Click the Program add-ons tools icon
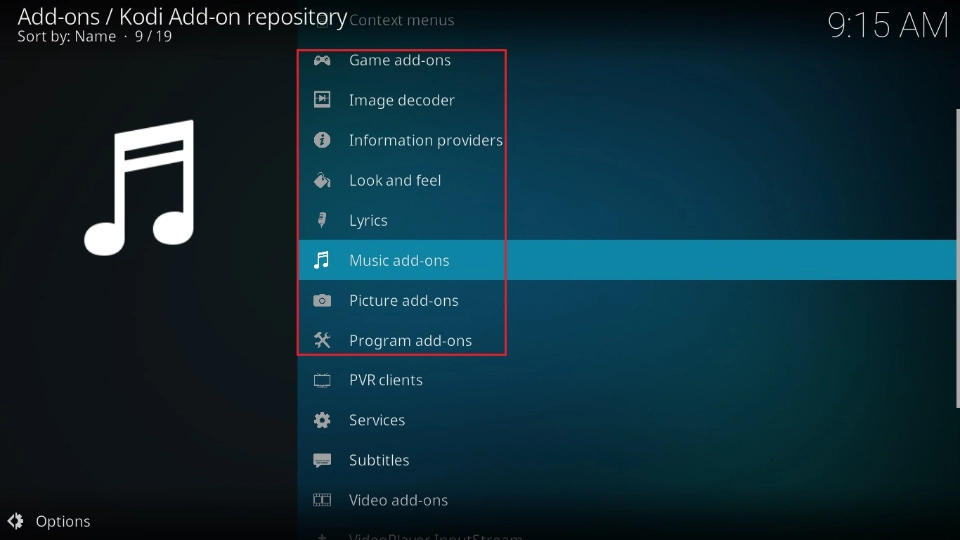Screen dimensions: 960x540 (322, 340)
